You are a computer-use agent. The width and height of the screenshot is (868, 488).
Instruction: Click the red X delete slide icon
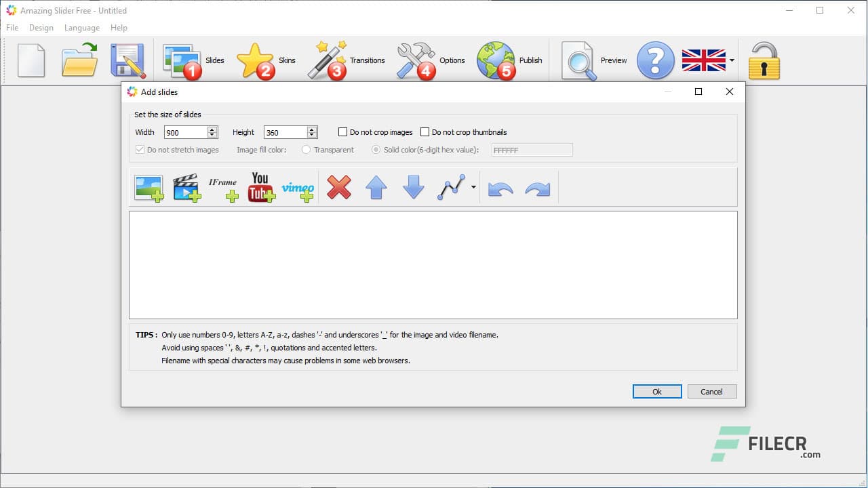(339, 188)
